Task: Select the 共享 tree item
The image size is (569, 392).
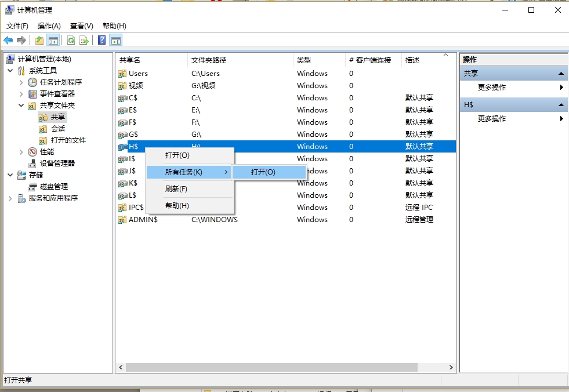Action: [x=58, y=117]
